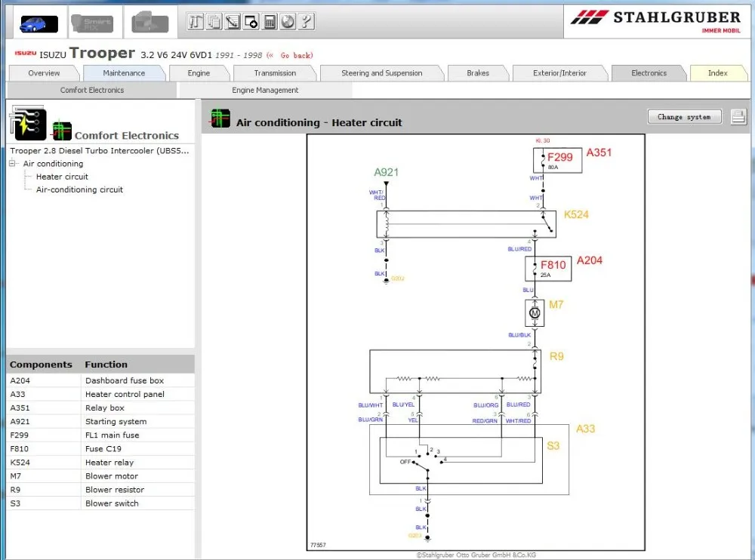Select the K524 Heater relay row
The height and width of the screenshot is (560, 755).
[100, 462]
